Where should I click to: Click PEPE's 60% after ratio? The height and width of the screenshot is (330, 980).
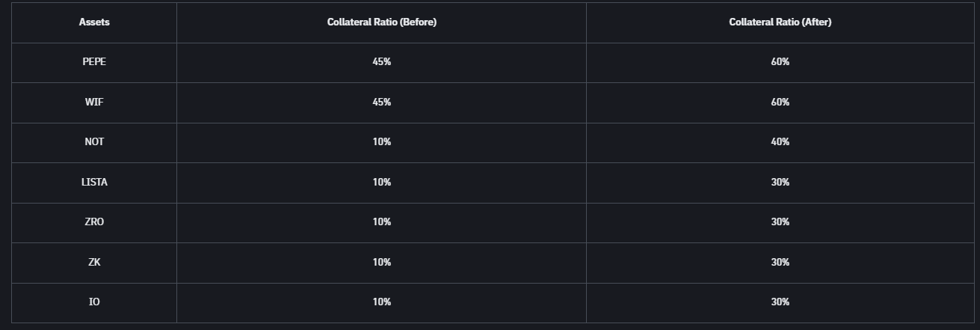point(780,62)
